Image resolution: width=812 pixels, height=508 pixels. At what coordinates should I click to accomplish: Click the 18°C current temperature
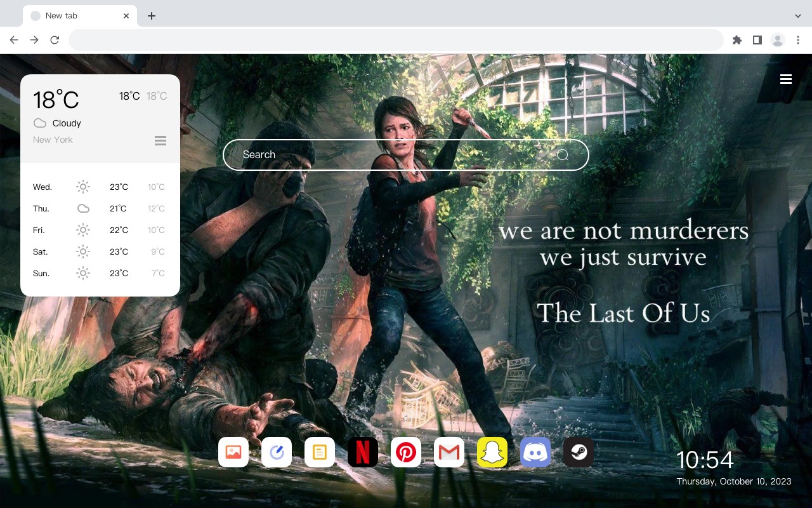[x=56, y=100]
